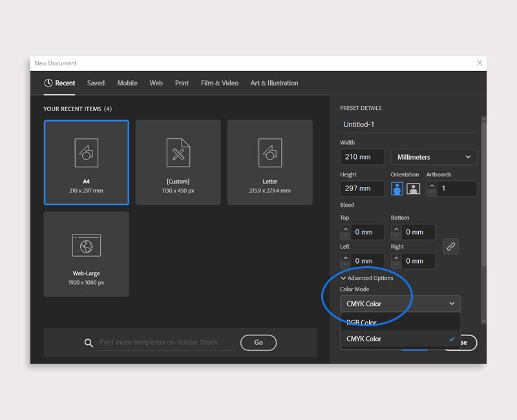The height and width of the screenshot is (420, 517).
Task: Toggle the bleed link chain icon
Action: pos(450,246)
